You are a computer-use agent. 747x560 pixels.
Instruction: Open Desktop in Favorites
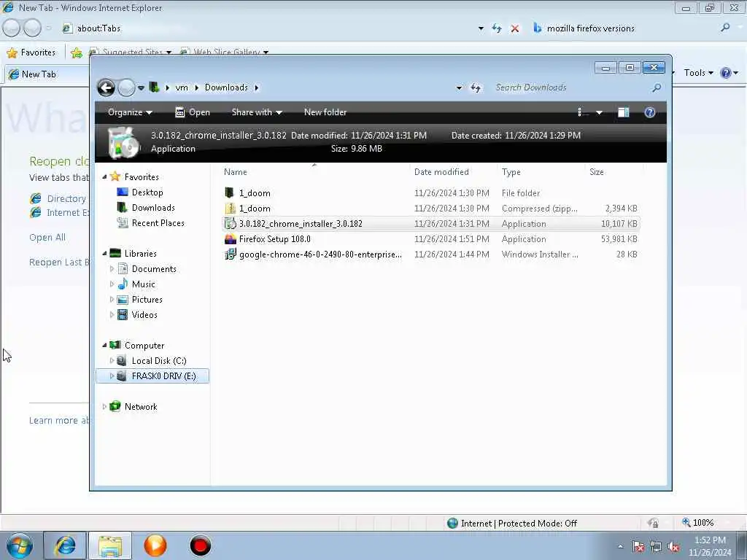click(x=147, y=192)
